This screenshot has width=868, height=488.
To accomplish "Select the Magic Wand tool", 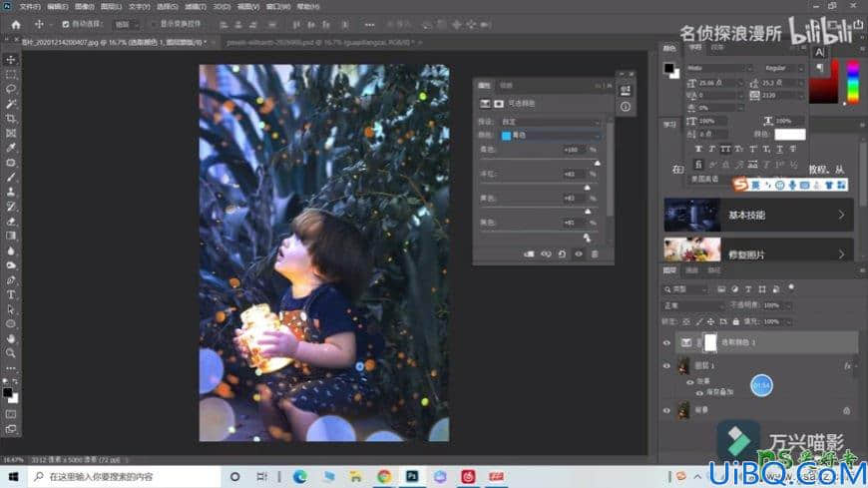I will [x=11, y=104].
